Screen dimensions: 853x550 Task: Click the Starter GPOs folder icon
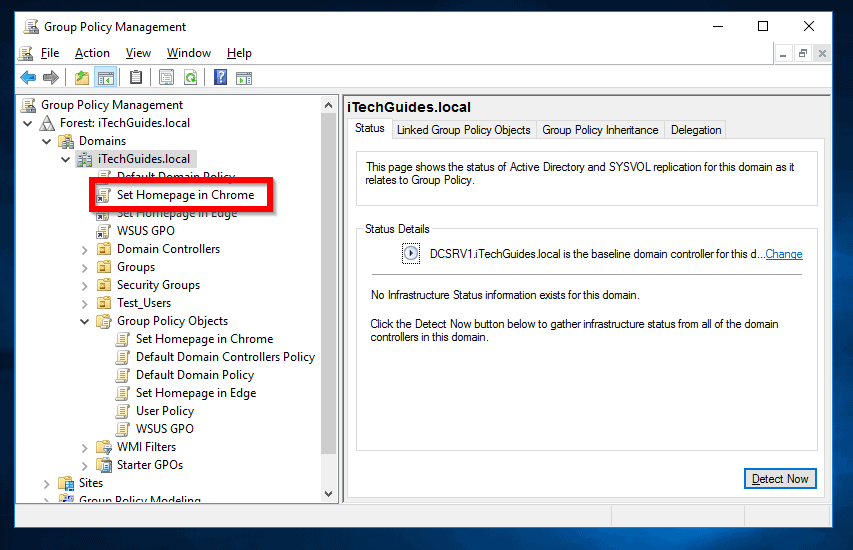coord(103,465)
